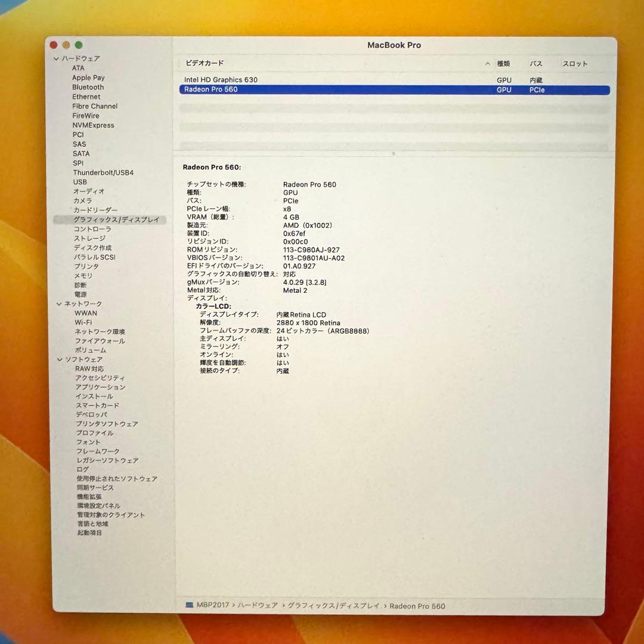Open the Bluetooth hardware category
This screenshot has height=644, width=644.
tap(88, 87)
